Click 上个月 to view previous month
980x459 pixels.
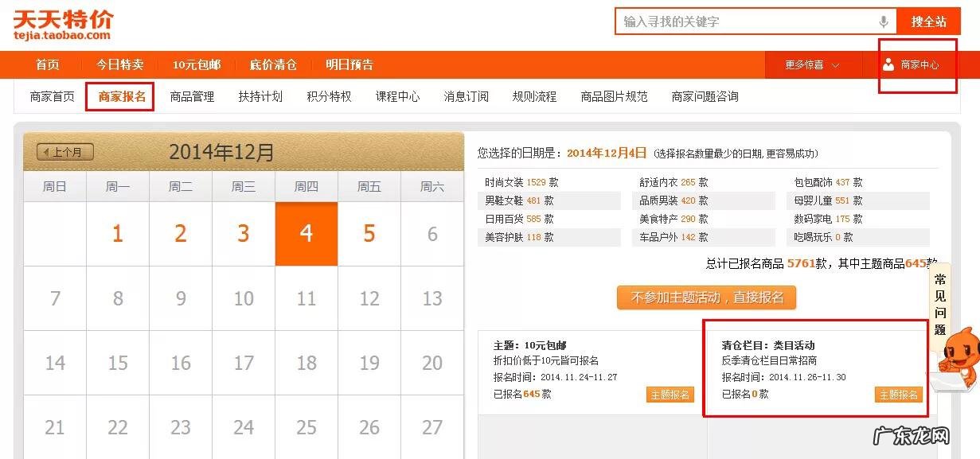click(x=65, y=151)
